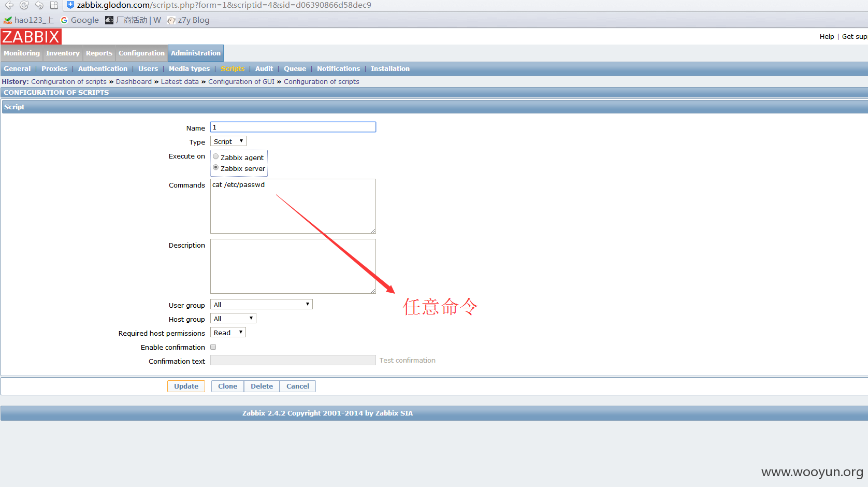Click the browser reload icon
The height and width of the screenshot is (487, 868).
pos(24,5)
